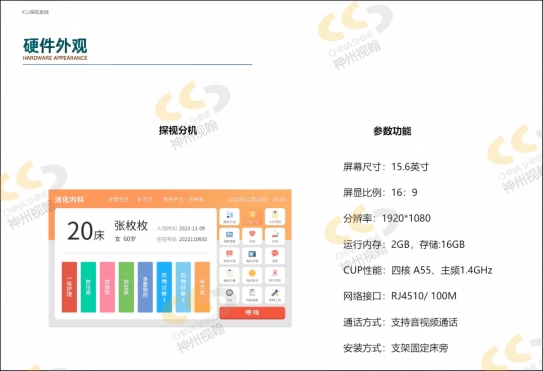This screenshot has width=543, height=371.
Task: Click the 20床 bed number
Action: click(86, 231)
